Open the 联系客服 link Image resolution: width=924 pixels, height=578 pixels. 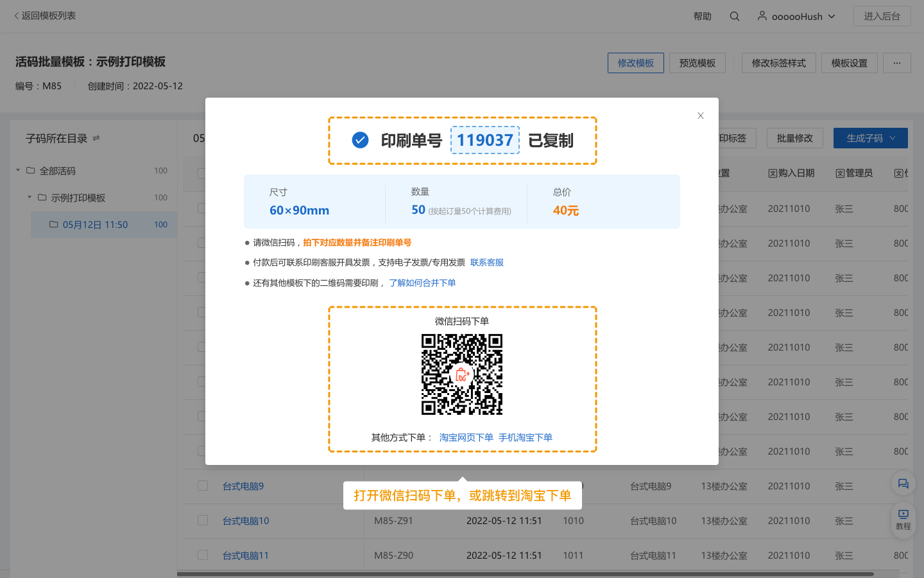click(x=487, y=262)
